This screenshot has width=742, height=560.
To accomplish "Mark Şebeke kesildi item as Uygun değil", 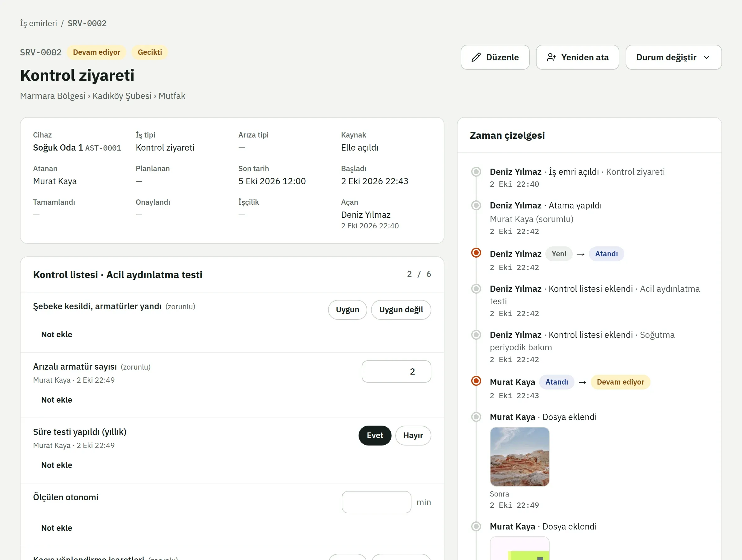I will 401,310.
